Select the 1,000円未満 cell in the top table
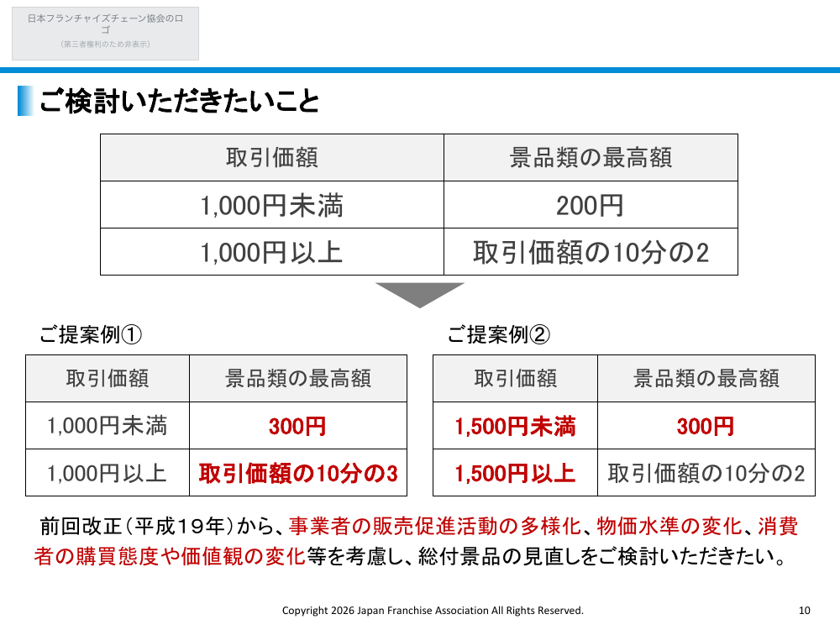This screenshot has height=630, width=840. [x=272, y=205]
